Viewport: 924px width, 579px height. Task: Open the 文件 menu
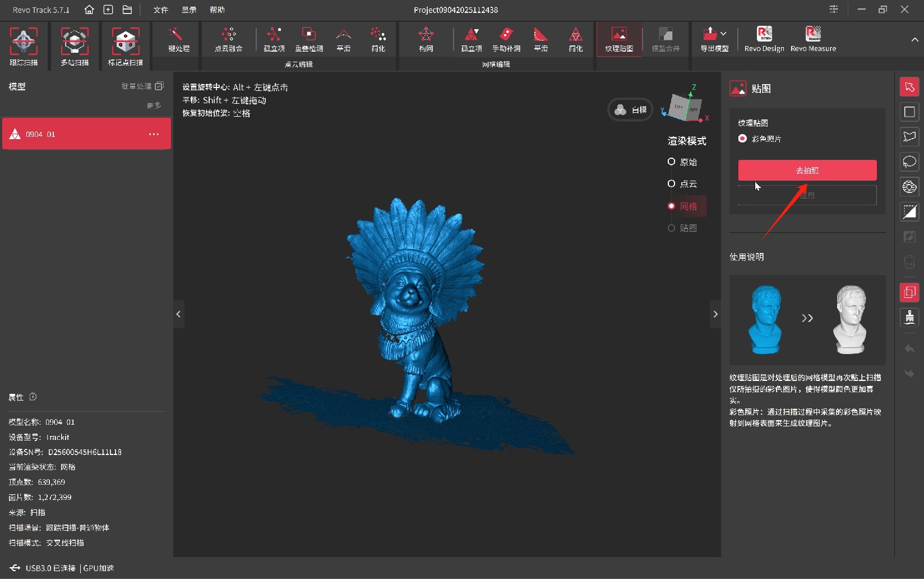tap(161, 10)
